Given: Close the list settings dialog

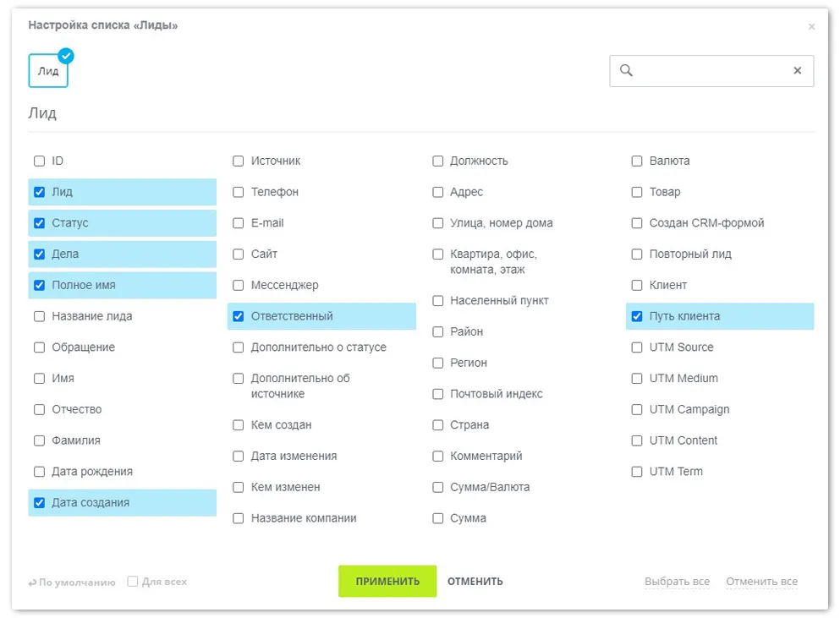Looking at the screenshot, I should coord(811,26).
